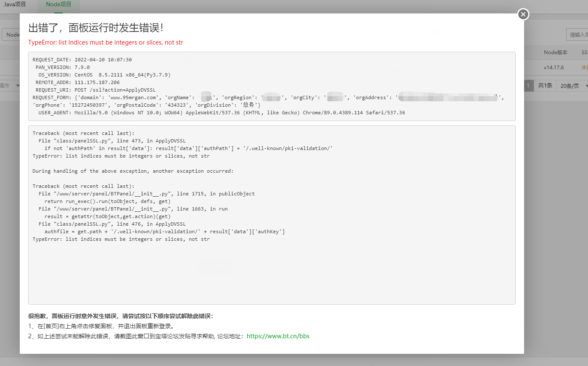Click the traceback line mentioning line 476
588x366 pixels.
[x=112, y=224]
